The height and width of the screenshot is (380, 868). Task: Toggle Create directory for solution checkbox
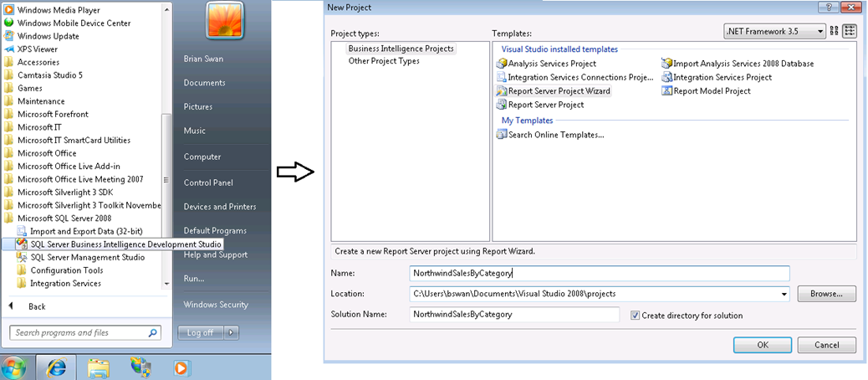(x=635, y=316)
